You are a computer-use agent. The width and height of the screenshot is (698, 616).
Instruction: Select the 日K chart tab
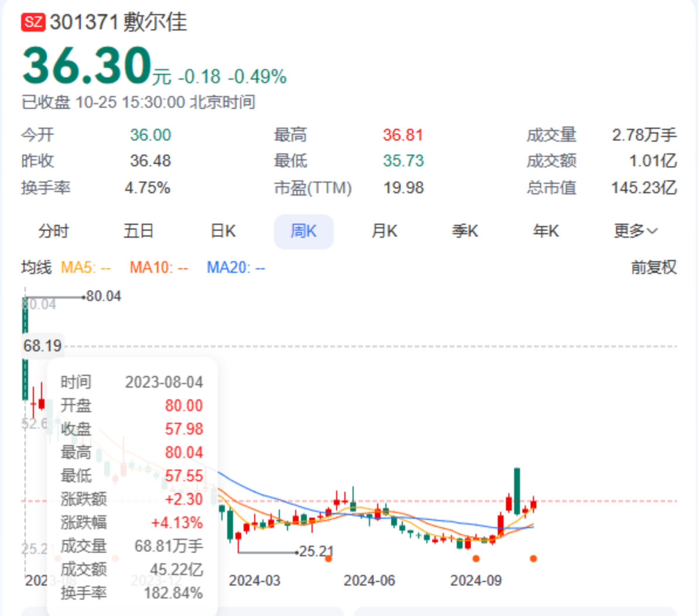coord(223,231)
